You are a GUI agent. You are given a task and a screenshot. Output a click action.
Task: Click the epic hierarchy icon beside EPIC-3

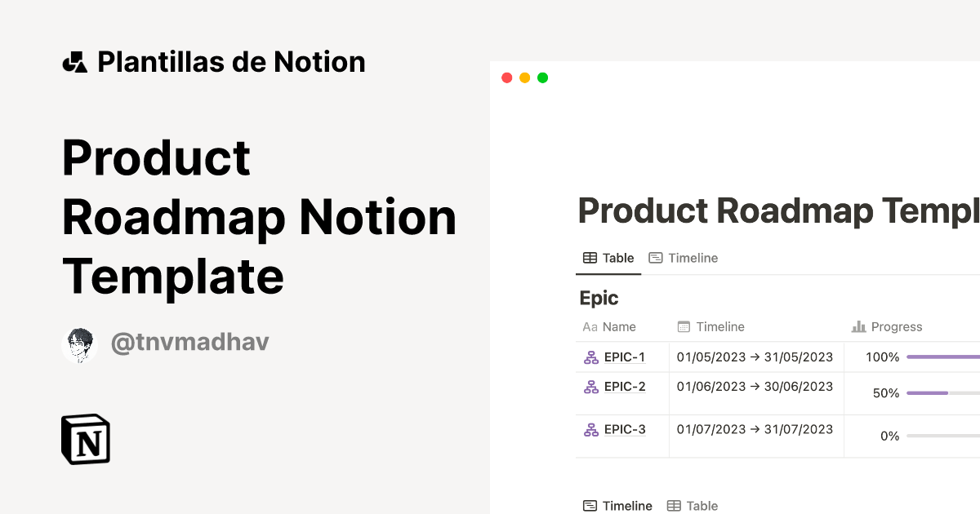[590, 429]
